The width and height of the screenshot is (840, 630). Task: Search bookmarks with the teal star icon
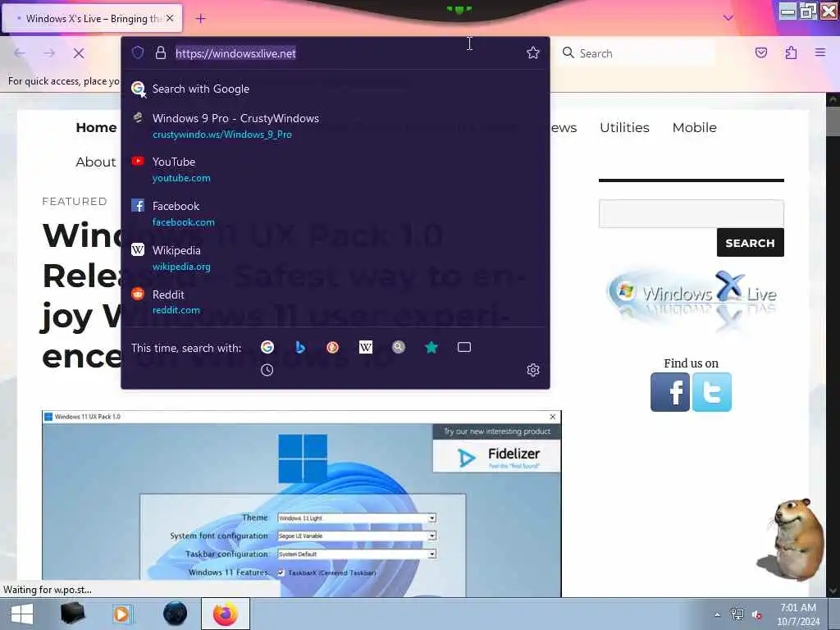tap(431, 347)
